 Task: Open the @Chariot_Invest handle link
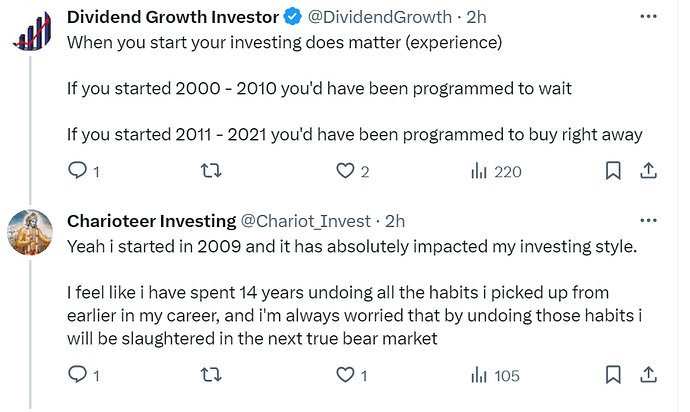pyautogui.click(x=306, y=221)
